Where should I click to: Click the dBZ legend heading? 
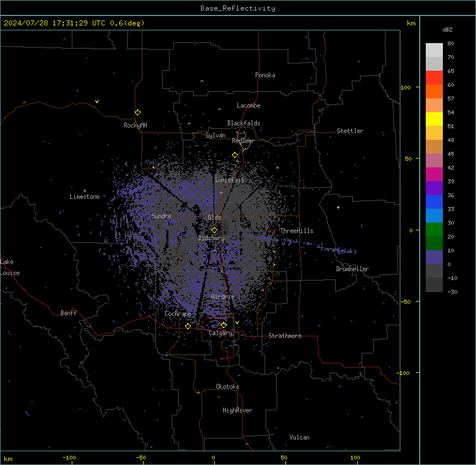pos(447,29)
